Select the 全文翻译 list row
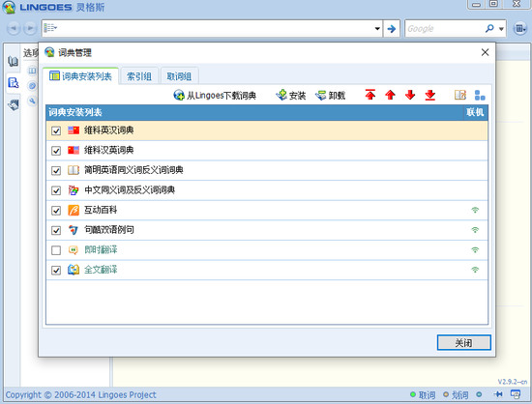 click(x=267, y=270)
